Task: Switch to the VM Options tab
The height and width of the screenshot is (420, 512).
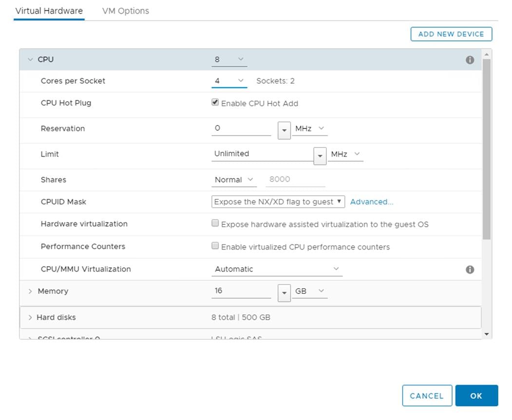Action: pyautogui.click(x=125, y=11)
